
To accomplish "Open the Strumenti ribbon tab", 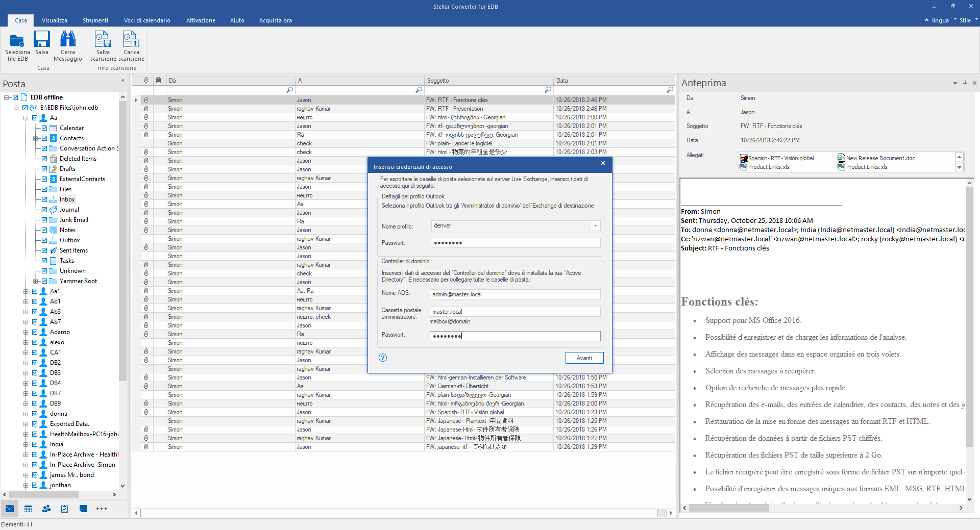I will 95,20.
